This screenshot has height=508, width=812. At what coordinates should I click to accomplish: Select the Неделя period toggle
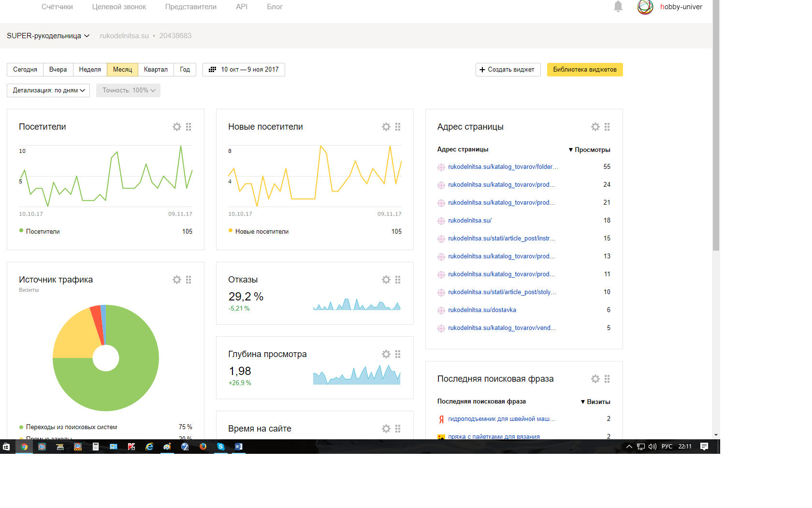[x=90, y=70]
